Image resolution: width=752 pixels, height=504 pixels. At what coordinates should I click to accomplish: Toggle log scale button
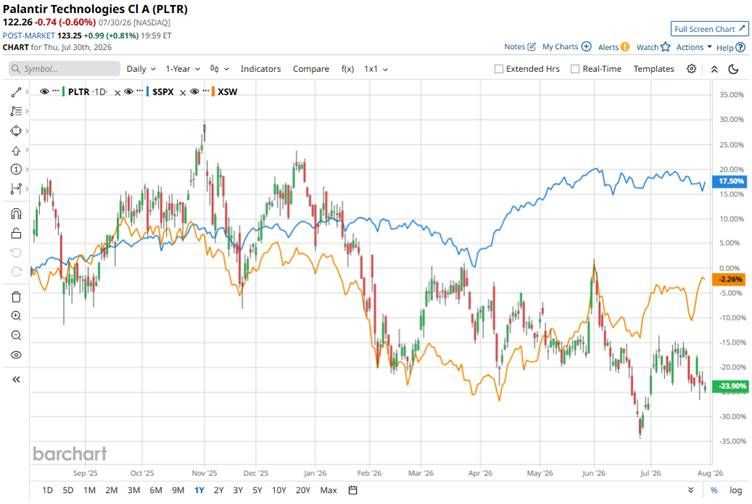736,490
